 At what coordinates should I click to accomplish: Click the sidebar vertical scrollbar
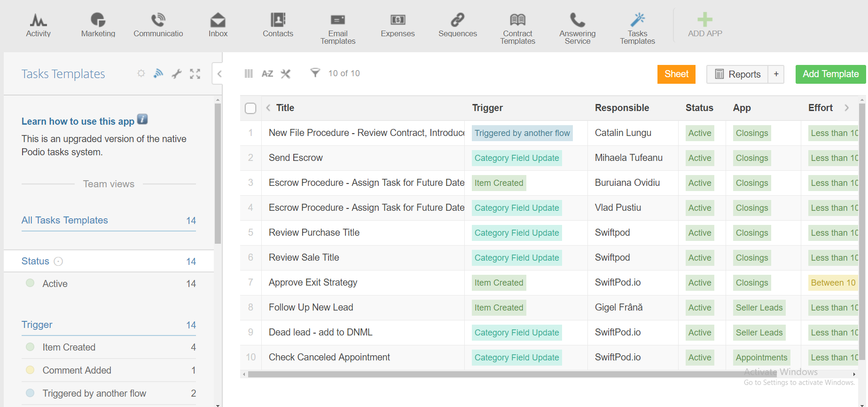(x=218, y=173)
